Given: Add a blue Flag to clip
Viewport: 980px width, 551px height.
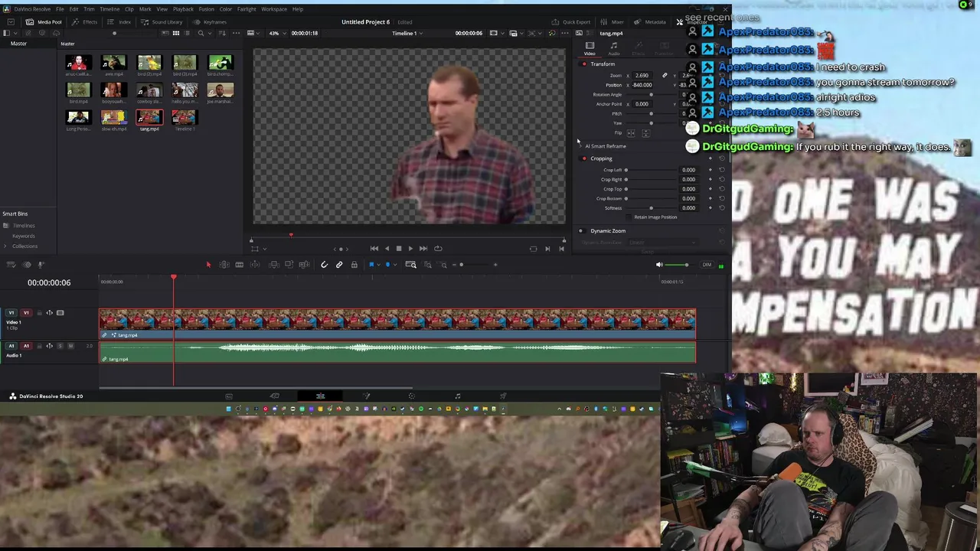Looking at the screenshot, I should pyautogui.click(x=372, y=265).
